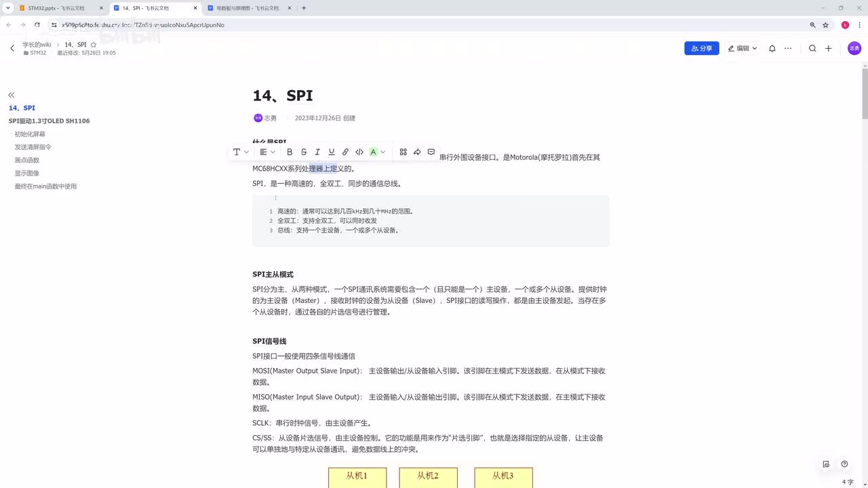Click the code block line 高速的

[x=345, y=211]
